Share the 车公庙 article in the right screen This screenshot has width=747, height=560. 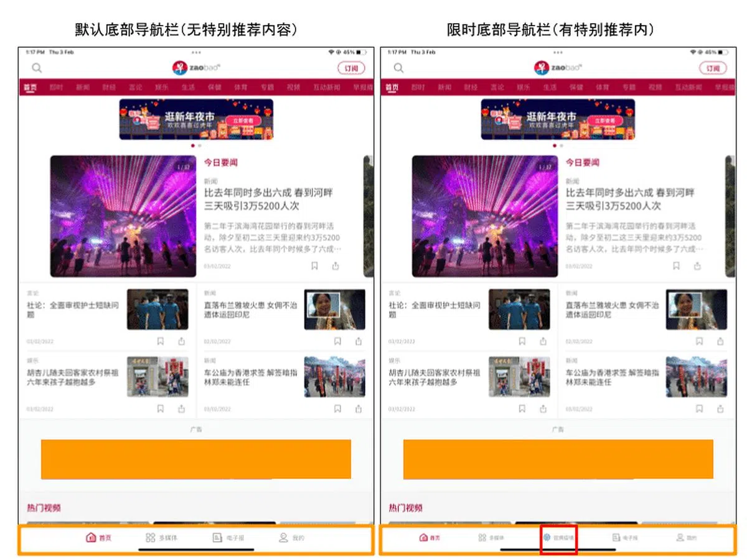(x=720, y=409)
